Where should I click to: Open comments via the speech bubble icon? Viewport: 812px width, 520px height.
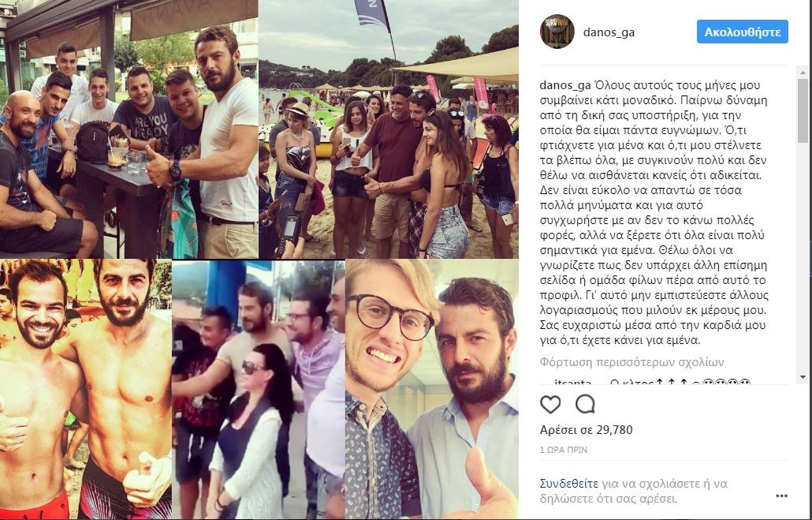tap(585, 404)
